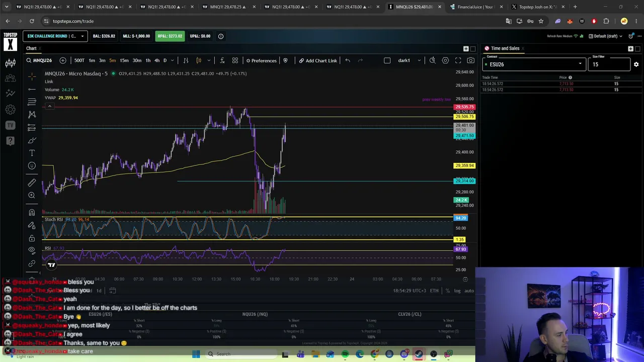This screenshot has height=362, width=644.
Task: Click the RP&L $273.02 badge
Action: click(170, 36)
